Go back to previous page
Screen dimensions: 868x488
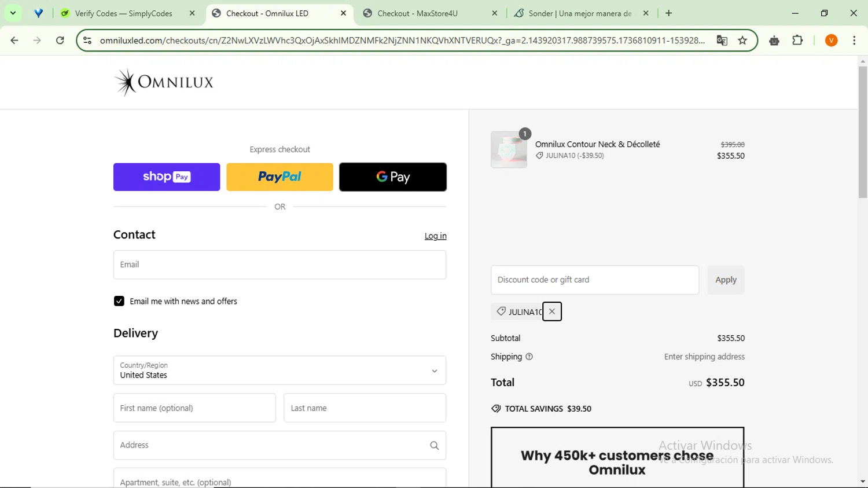point(14,41)
